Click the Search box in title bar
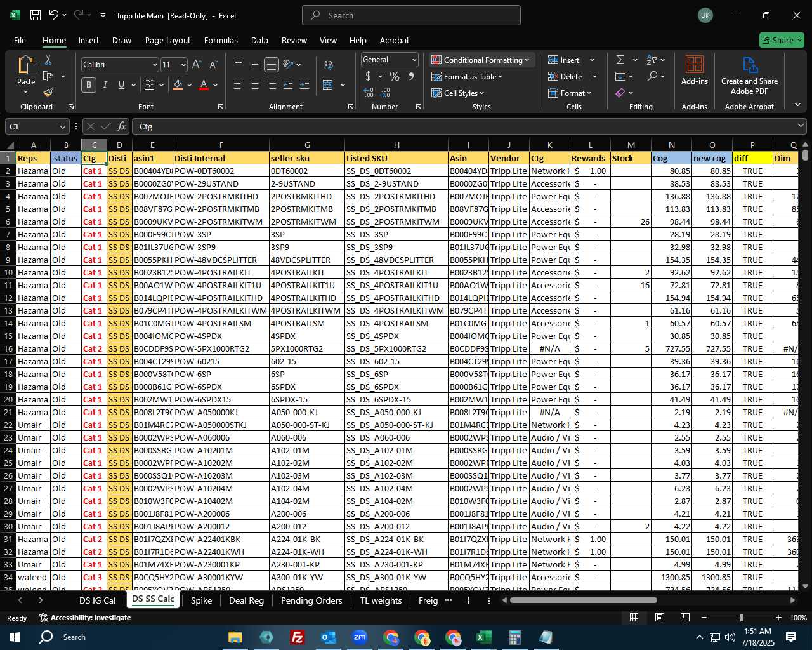The height and width of the screenshot is (650, 812). (411, 15)
